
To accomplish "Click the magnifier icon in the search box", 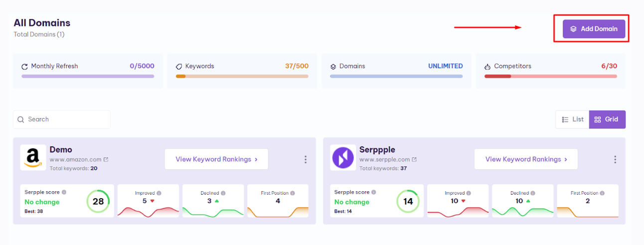I will (21, 120).
